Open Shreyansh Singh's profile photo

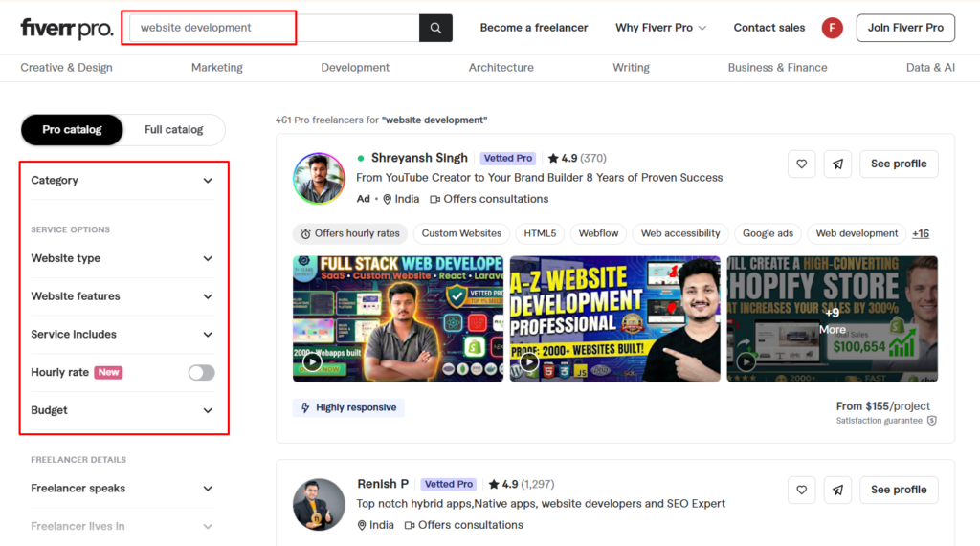tap(319, 179)
